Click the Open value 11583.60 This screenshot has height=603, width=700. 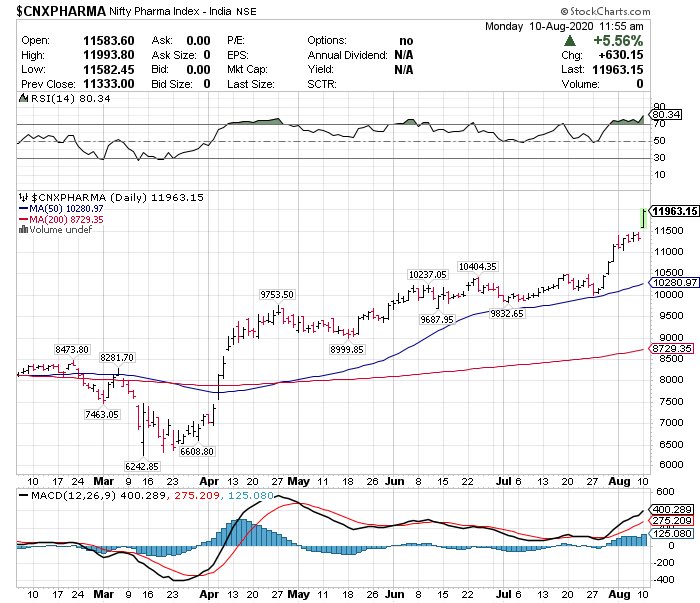pos(108,41)
